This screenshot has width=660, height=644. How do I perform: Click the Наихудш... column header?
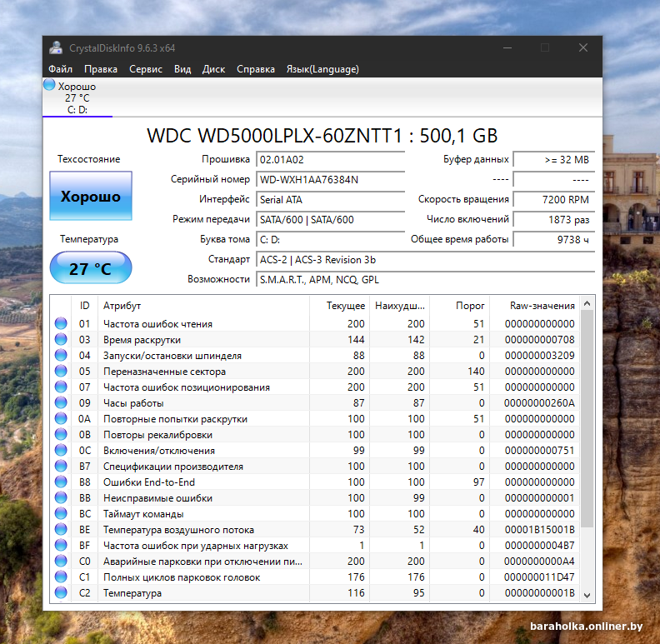click(x=400, y=306)
